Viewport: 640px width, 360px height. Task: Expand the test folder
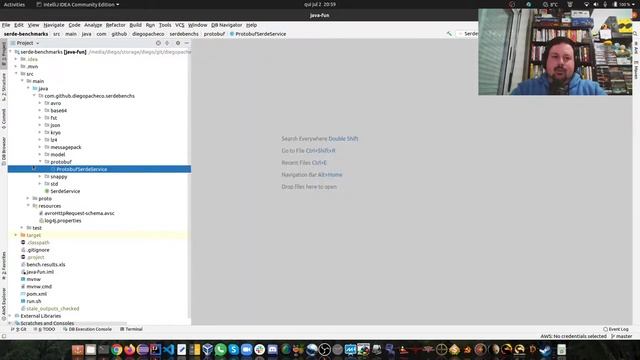coord(22,228)
